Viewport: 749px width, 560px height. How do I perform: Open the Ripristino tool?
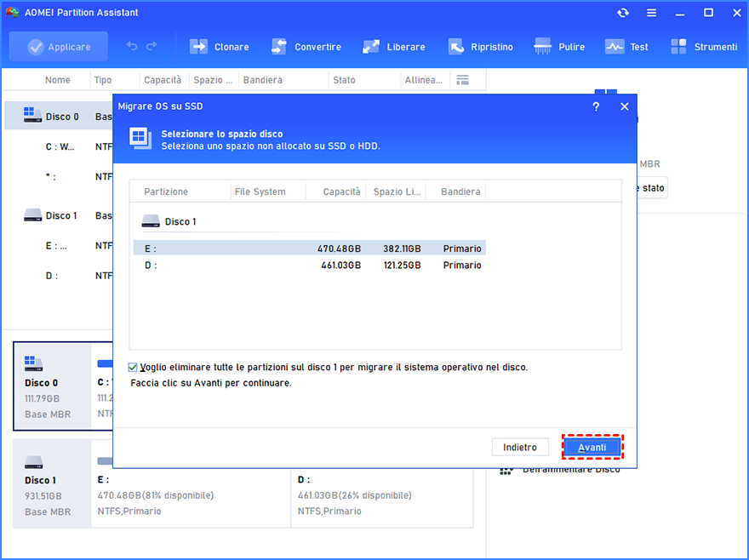(x=480, y=47)
